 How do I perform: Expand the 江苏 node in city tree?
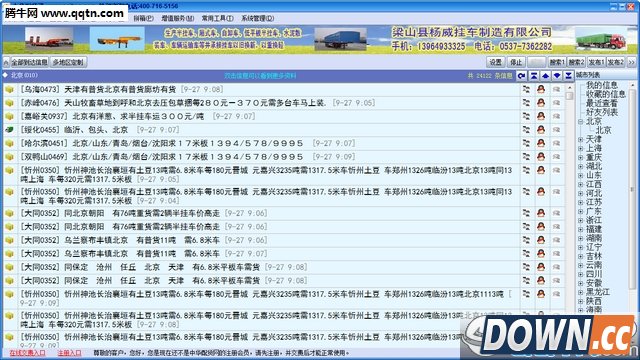[580, 202]
